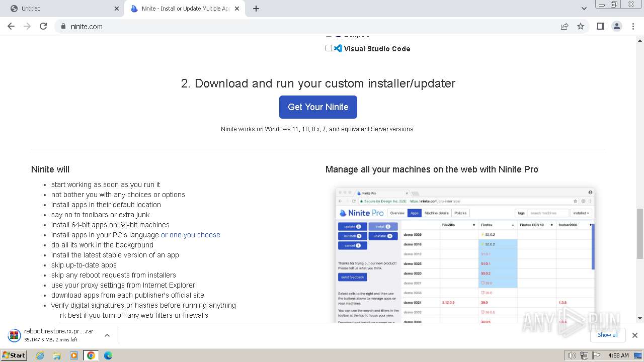Click the browser forward arrow

click(27, 26)
